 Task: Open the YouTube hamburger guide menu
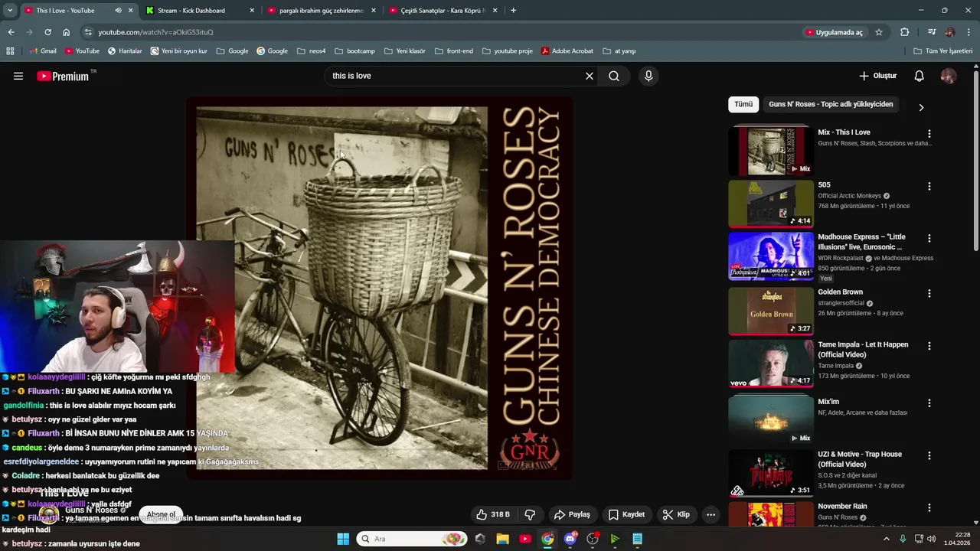[x=18, y=76]
